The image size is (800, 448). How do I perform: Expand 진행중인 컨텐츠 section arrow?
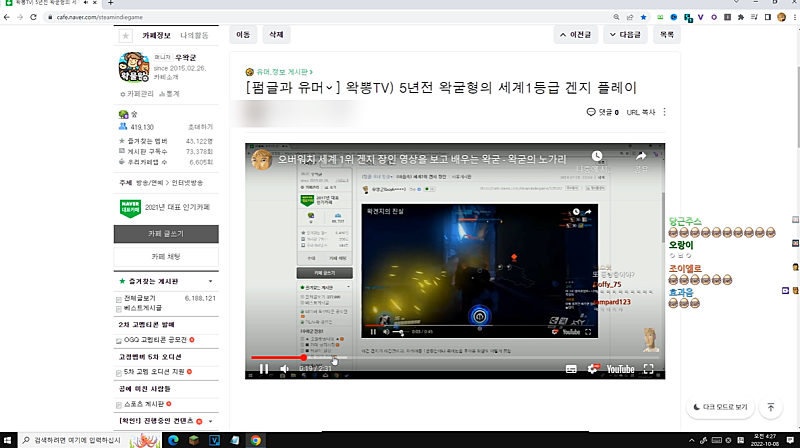click(211, 421)
